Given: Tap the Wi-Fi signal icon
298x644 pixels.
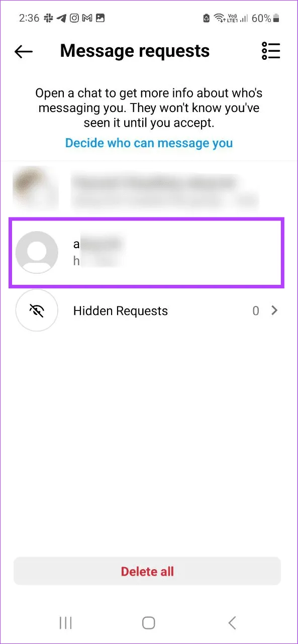Looking at the screenshot, I should 219,19.
